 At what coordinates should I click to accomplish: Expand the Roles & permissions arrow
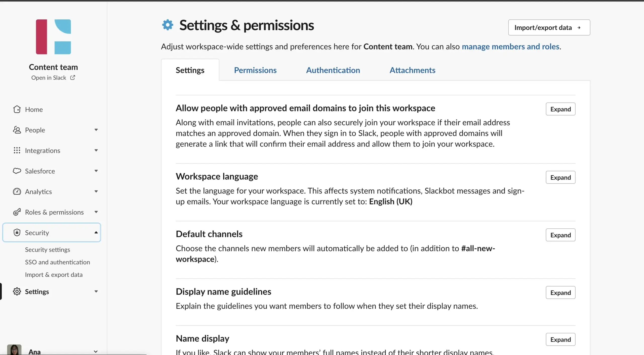coord(96,212)
